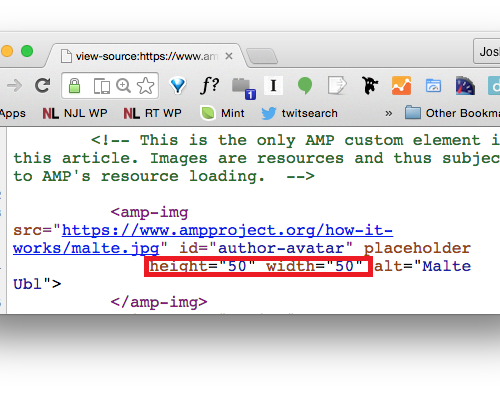Image resolution: width=500 pixels, height=394 pixels.
Task: Click the blue diamond extension icon
Action: click(178, 85)
